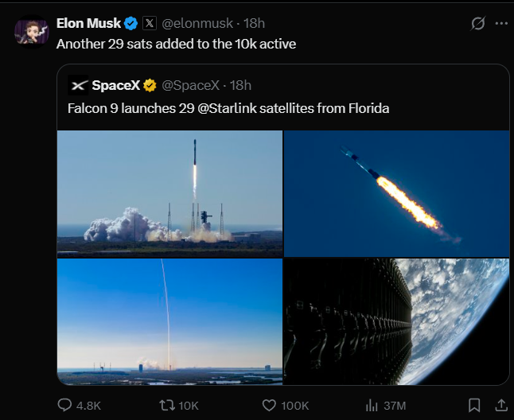Repost this tweet via retweet icon
The image size is (514, 420).
point(167,405)
